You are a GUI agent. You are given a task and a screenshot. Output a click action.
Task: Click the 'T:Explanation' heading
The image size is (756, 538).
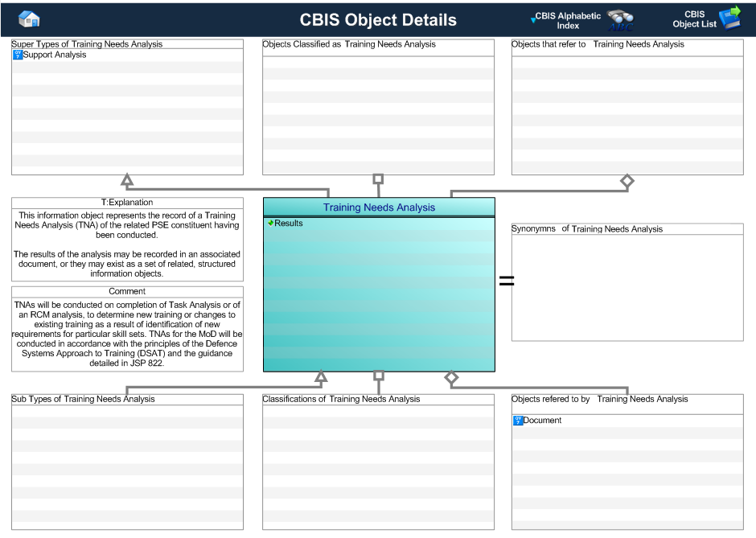point(127,203)
